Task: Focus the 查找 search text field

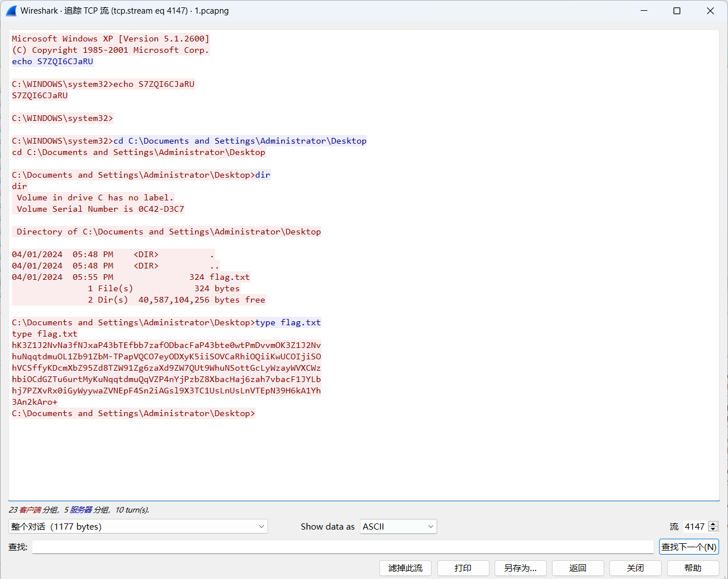Action: 342,547
